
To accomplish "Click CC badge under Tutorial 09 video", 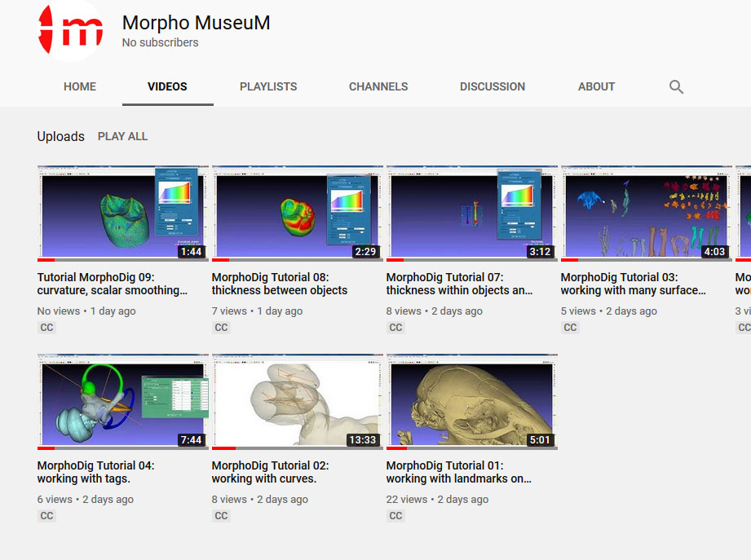I will pyautogui.click(x=46, y=328).
